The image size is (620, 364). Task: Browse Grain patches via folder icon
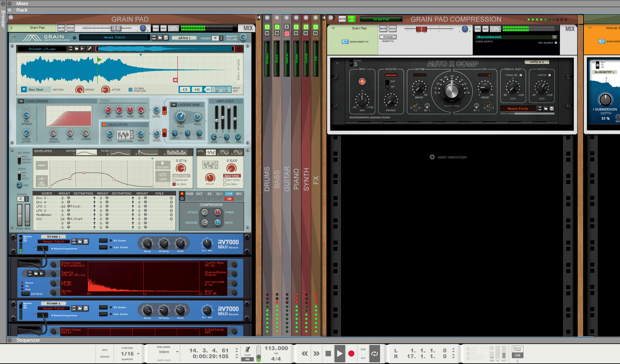(x=160, y=38)
